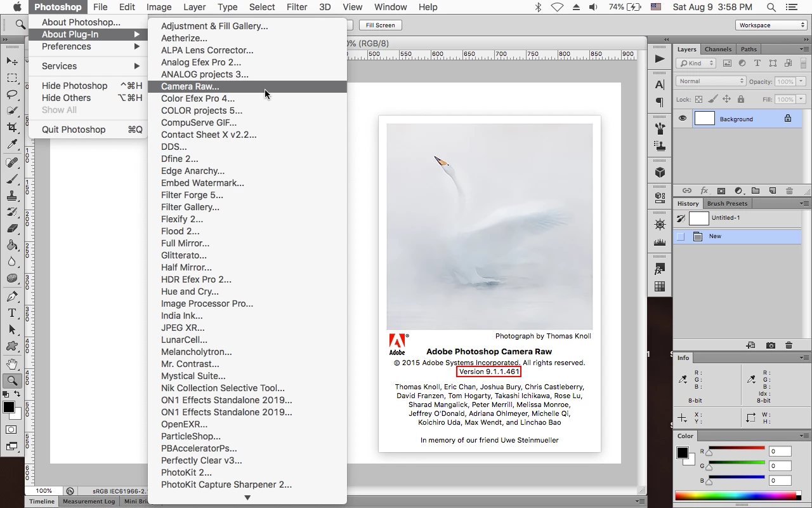Select the Spot Healing Brush tool
This screenshot has width=812, height=508.
tap(12, 163)
